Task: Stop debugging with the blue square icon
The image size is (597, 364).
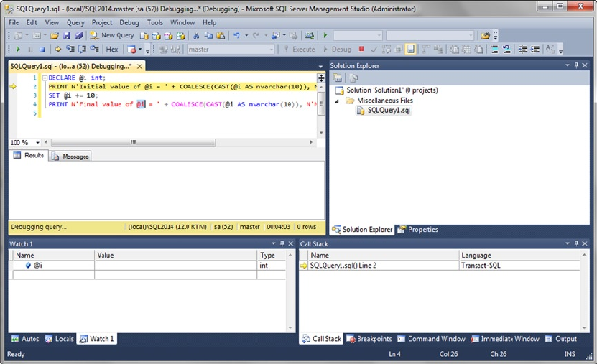Action: (42, 50)
